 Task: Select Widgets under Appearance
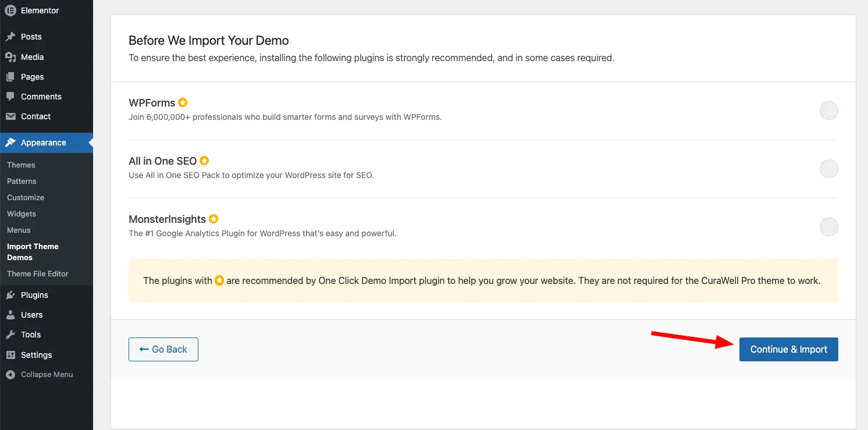22,214
